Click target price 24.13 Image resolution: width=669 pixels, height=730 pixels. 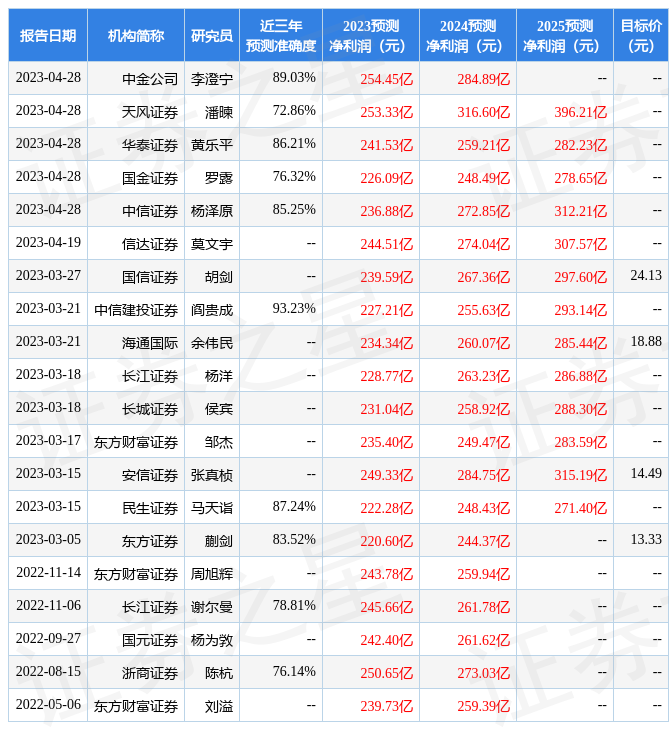click(x=646, y=276)
